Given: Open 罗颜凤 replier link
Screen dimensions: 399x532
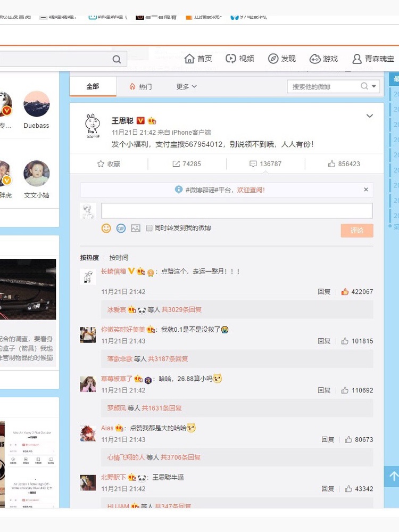Looking at the screenshot, I should (x=117, y=408).
